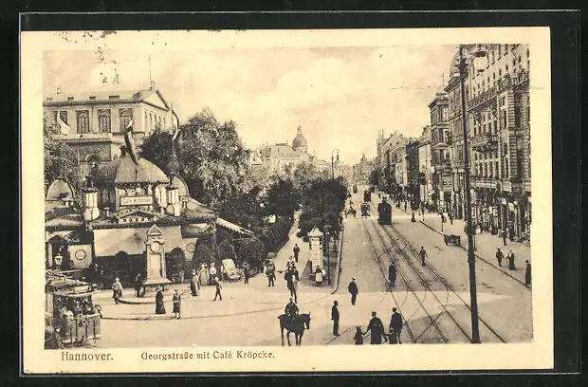The width and height of the screenshot is (588, 387).
Task: Click the tram on the street
Action: [x=384, y=212]
